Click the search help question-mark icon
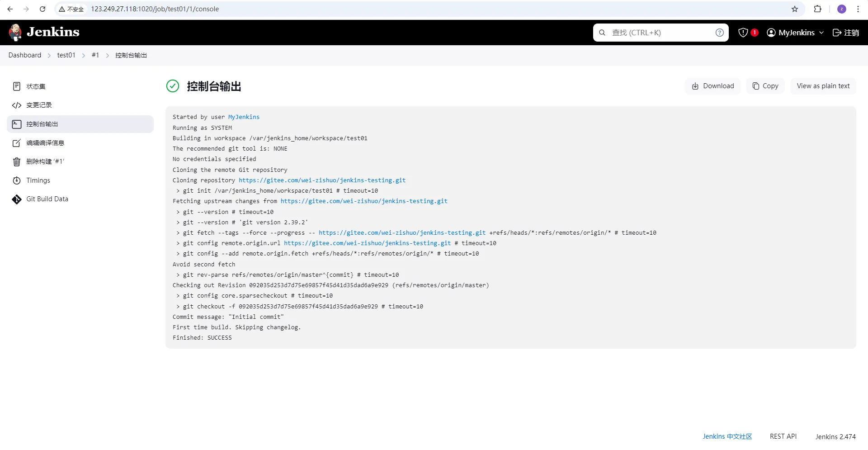This screenshot has width=868, height=450. coord(720,33)
